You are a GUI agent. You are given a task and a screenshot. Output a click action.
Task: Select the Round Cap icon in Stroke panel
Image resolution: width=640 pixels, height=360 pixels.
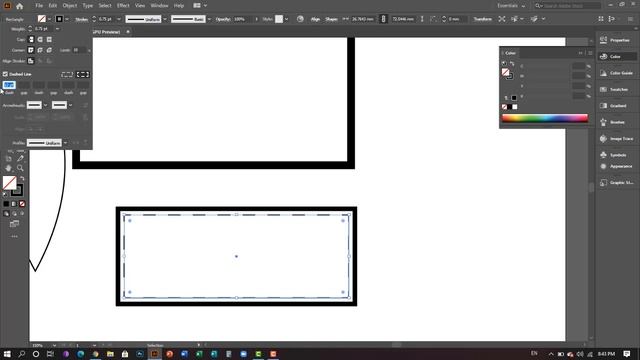pyautogui.click(x=40, y=39)
